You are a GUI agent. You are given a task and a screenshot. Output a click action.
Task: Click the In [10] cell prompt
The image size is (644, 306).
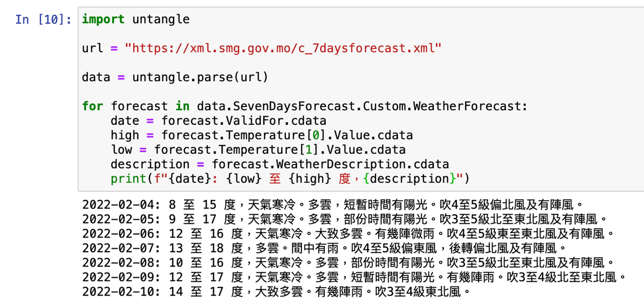click(43, 19)
